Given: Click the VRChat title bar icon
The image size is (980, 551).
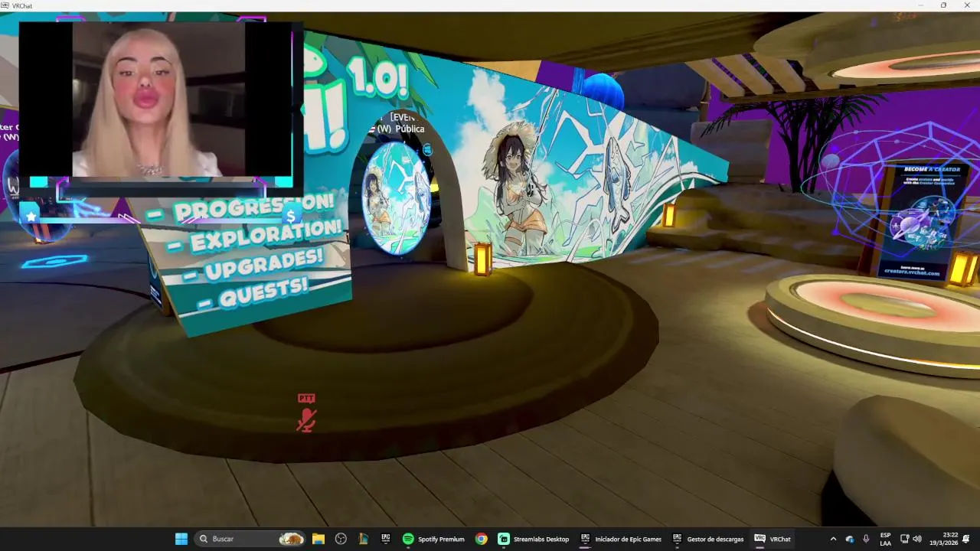Looking at the screenshot, I should 5,5.
